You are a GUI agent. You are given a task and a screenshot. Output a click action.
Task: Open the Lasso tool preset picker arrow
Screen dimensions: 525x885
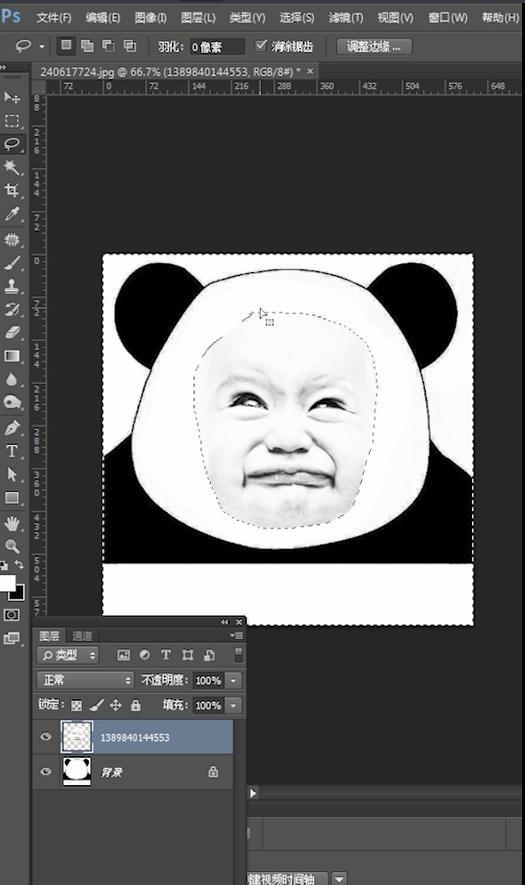(x=42, y=46)
